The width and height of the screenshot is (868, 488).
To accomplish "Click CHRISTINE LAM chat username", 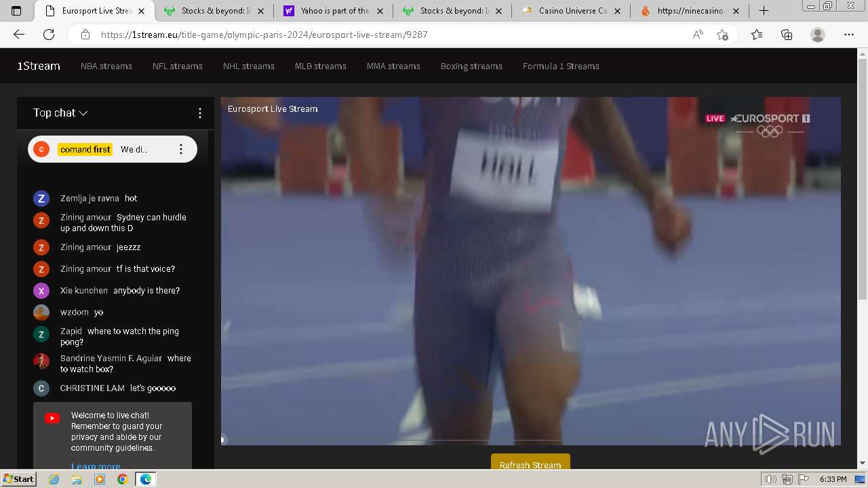I will click(92, 388).
